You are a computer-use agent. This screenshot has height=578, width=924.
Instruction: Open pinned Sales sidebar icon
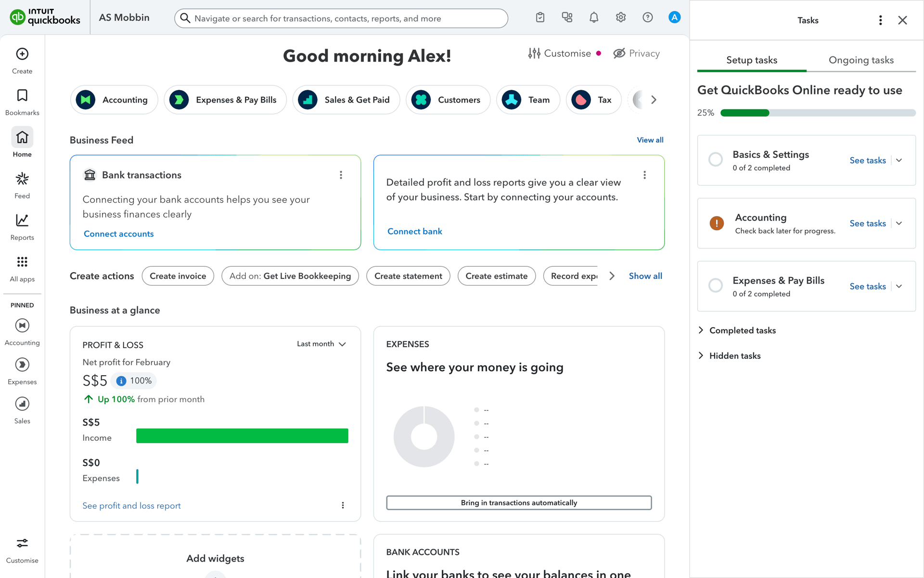(22, 404)
